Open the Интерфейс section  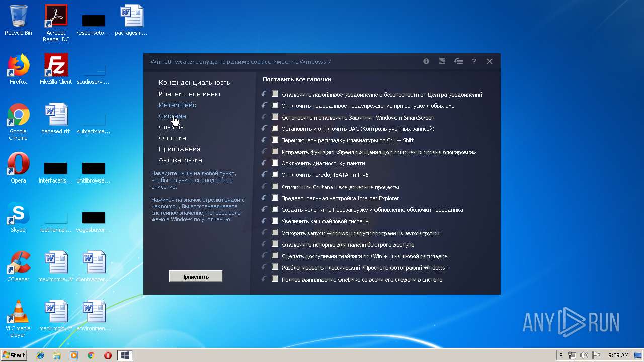coord(177,105)
